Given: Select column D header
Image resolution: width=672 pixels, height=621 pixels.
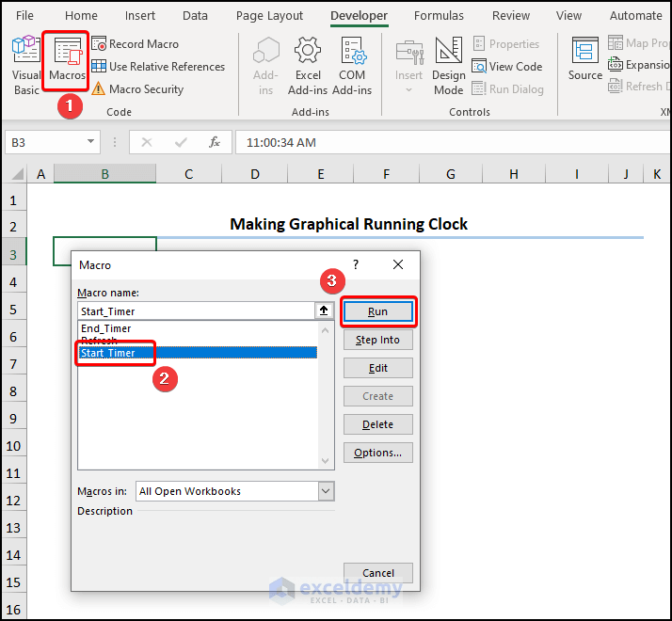Looking at the screenshot, I should [x=255, y=174].
